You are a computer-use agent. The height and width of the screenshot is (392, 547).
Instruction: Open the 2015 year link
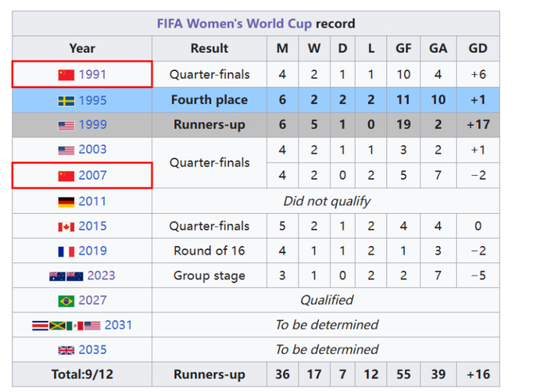click(93, 226)
